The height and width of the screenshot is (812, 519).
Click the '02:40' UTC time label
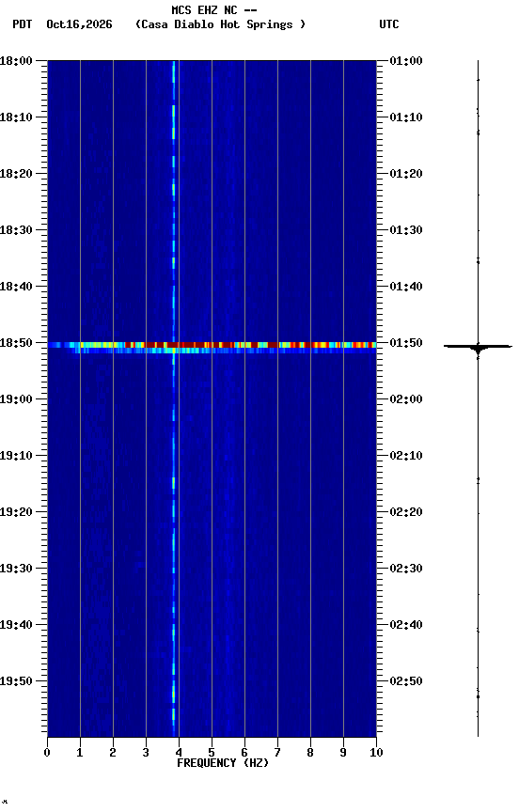click(x=406, y=625)
